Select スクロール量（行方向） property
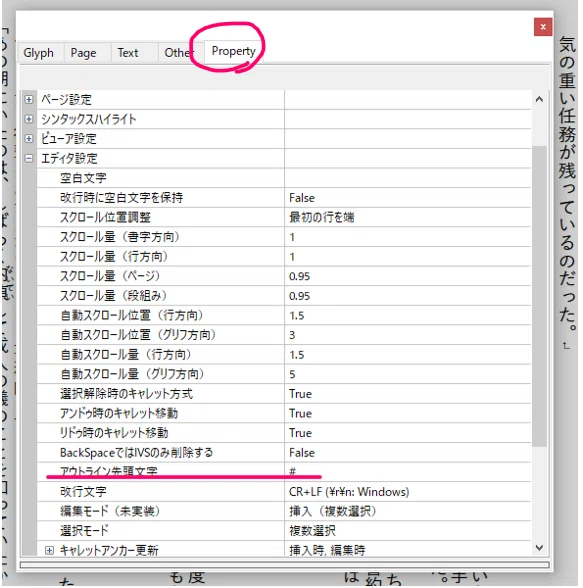Screen dimensions: 583x588 click(x=114, y=256)
